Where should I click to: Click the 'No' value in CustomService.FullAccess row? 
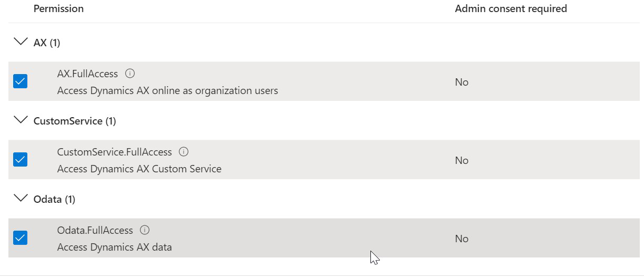point(461,160)
